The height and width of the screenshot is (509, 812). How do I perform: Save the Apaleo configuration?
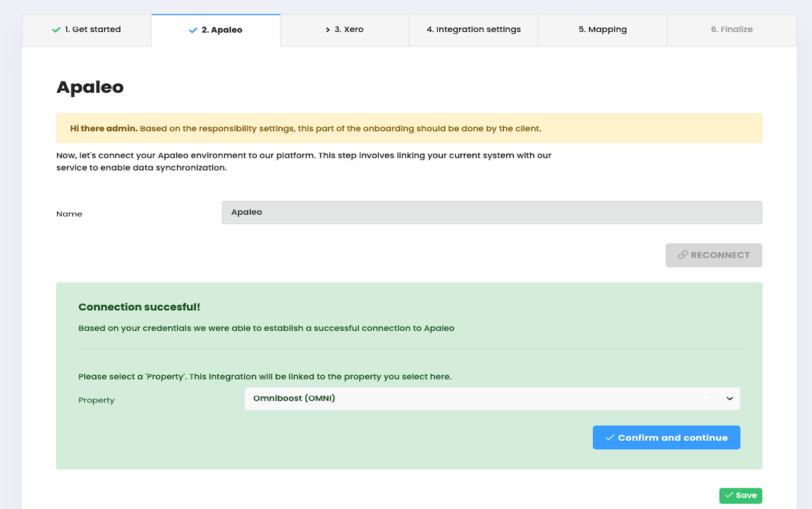(x=740, y=495)
